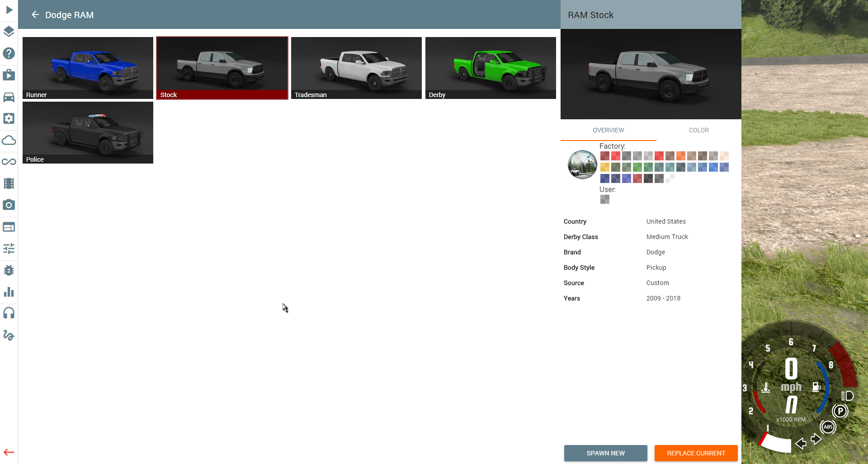Pick the orange factory color swatch
Image resolution: width=868 pixels, height=464 pixels.
coord(681,156)
